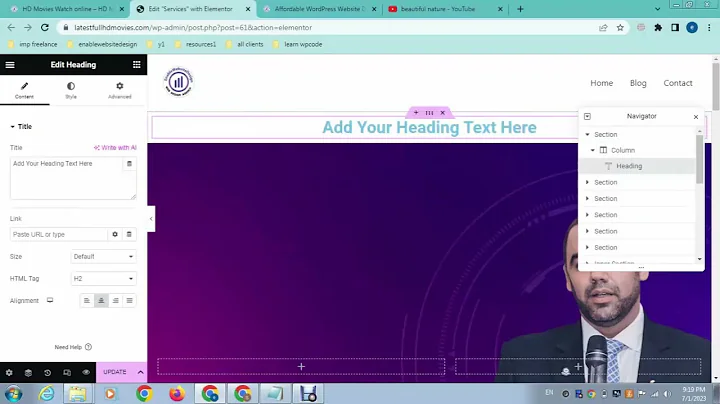The width and height of the screenshot is (720, 404).
Task: Add section via handle plus icon
Action: (x=416, y=112)
